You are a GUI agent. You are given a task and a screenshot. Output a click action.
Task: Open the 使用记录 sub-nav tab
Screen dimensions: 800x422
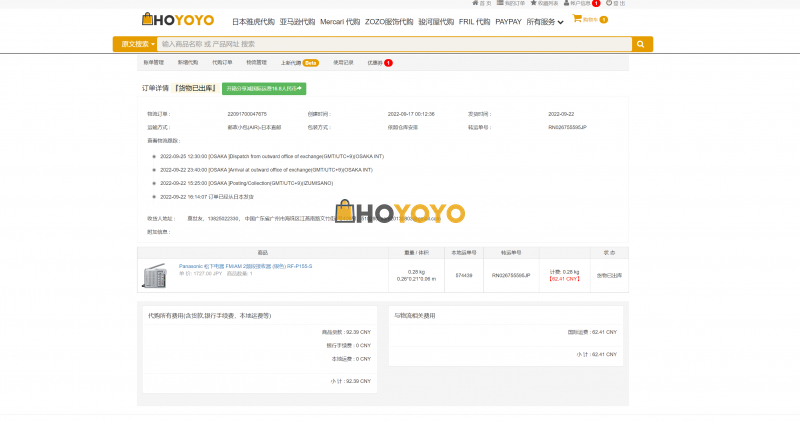point(343,63)
